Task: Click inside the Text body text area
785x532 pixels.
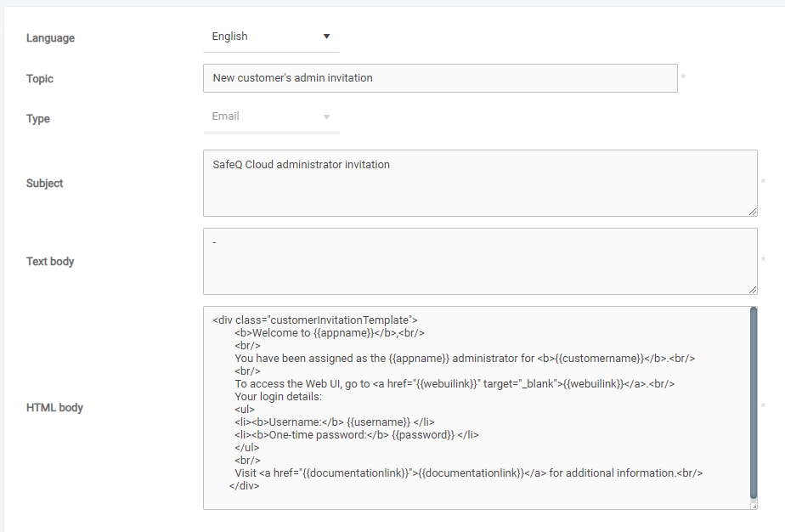Action: point(480,261)
